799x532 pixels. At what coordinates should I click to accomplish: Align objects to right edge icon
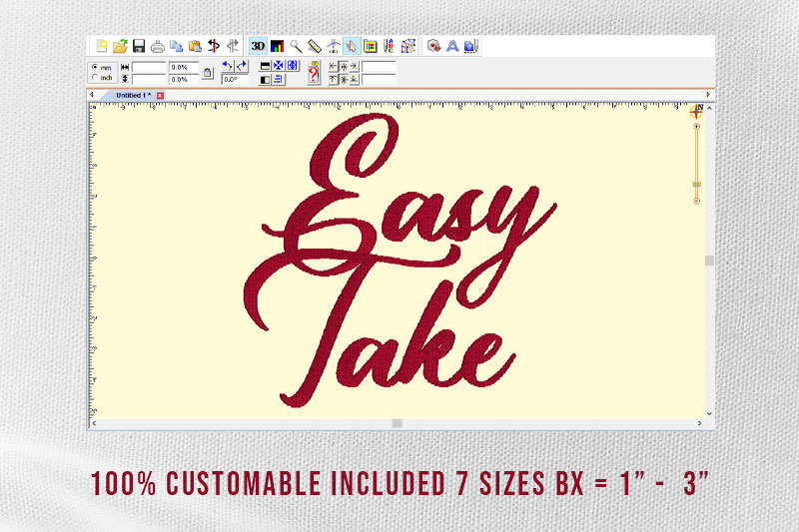(355, 67)
